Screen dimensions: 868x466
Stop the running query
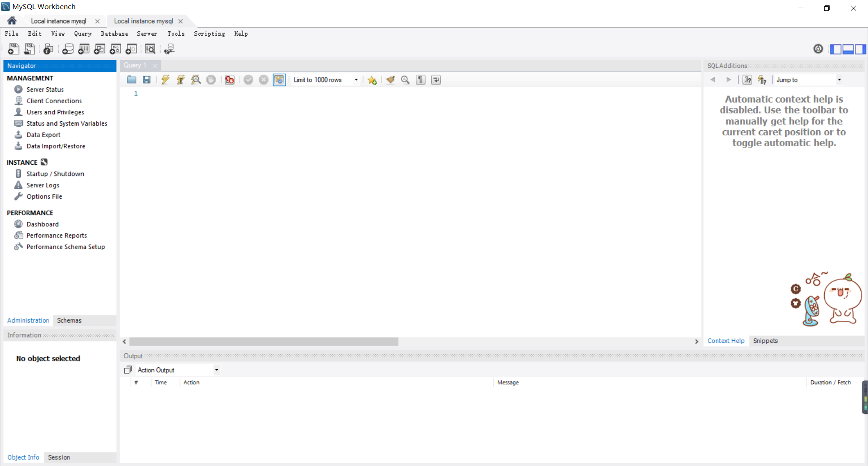click(211, 80)
